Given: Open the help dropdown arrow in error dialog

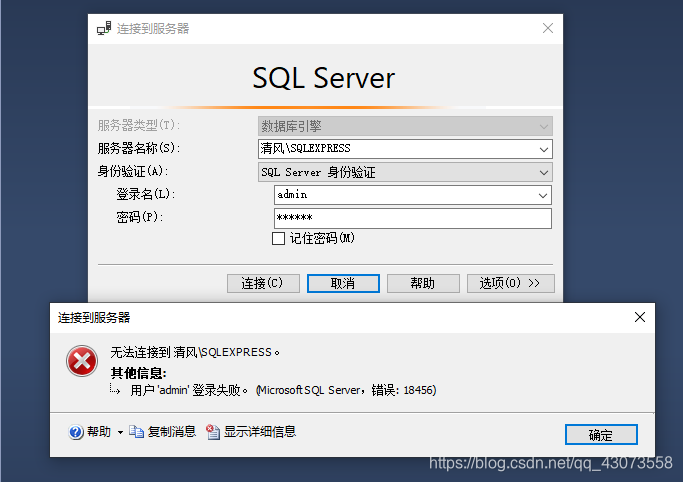Looking at the screenshot, I should (x=120, y=432).
